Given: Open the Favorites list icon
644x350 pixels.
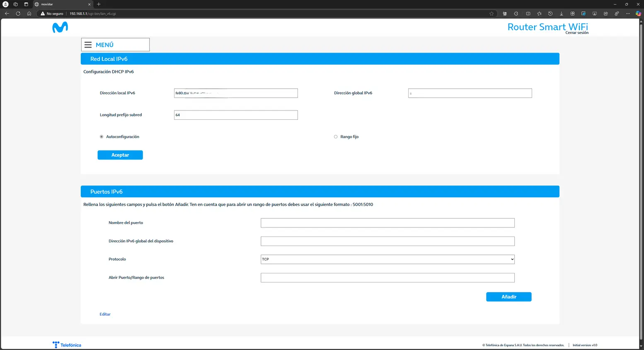Looking at the screenshot, I should click(539, 14).
